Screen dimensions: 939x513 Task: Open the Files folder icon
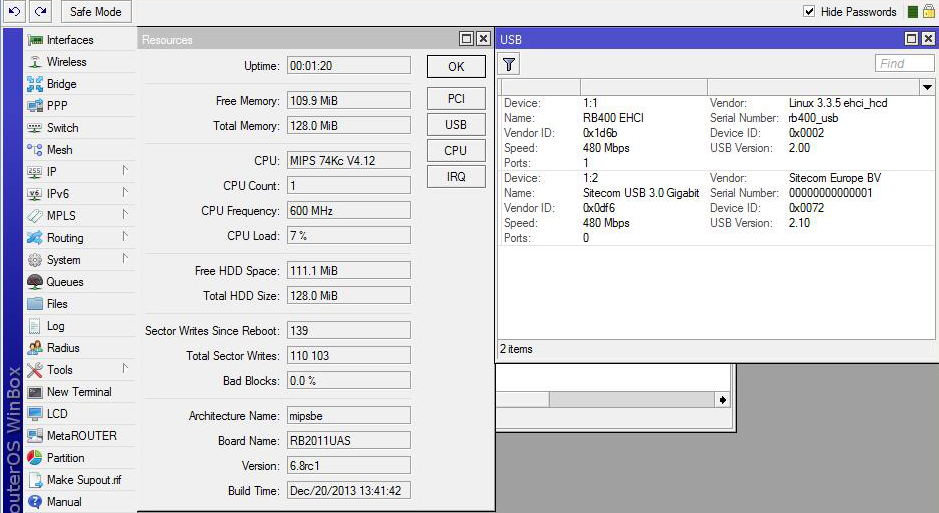pos(35,303)
